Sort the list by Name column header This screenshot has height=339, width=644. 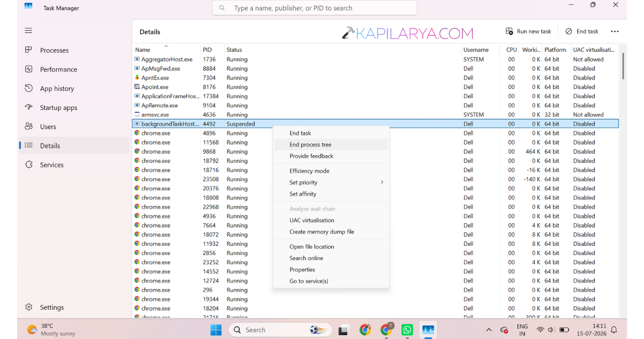143,50
